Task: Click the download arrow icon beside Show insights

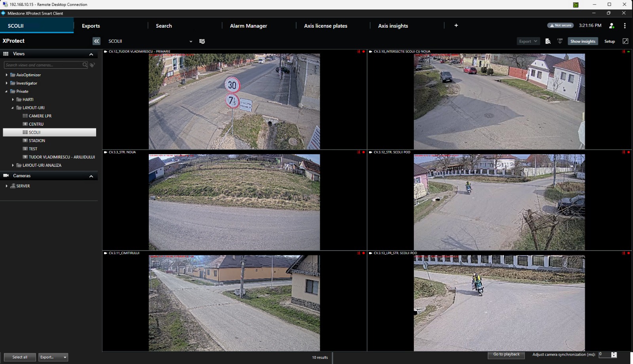Action: tap(560, 41)
